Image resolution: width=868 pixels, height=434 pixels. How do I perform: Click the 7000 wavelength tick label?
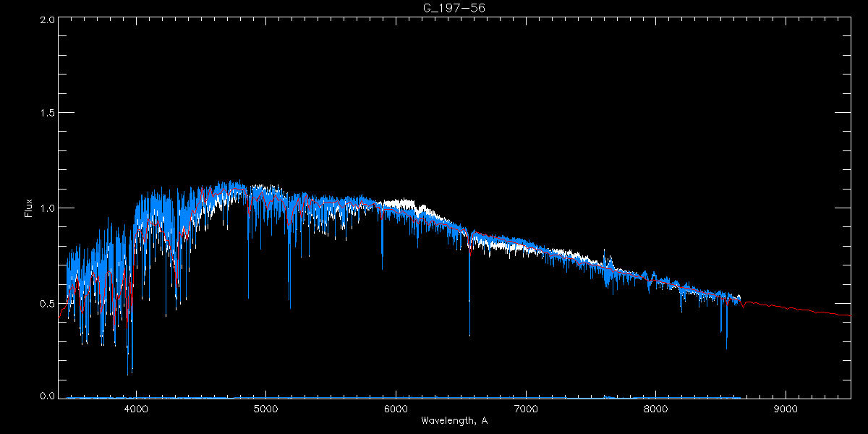[x=526, y=408]
